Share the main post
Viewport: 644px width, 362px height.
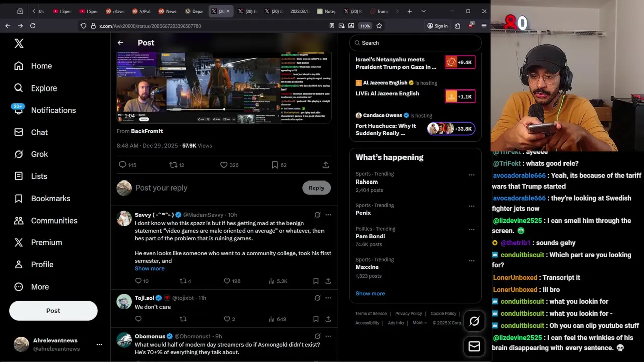(x=326, y=165)
